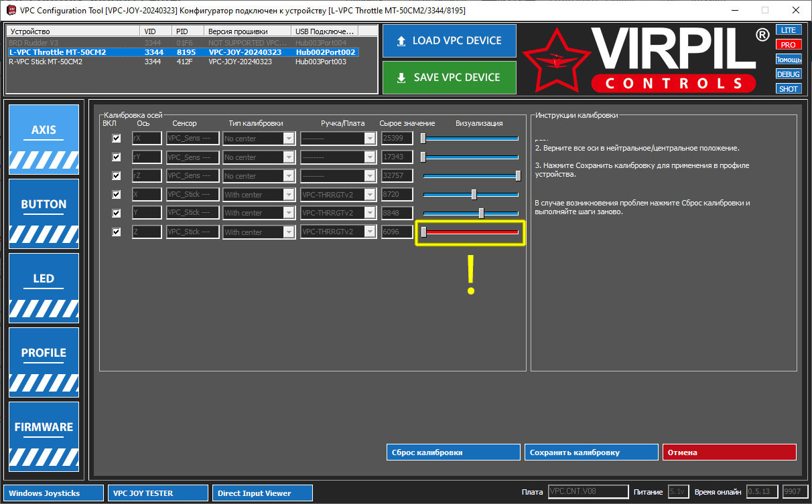Open Windows Joysticks
This screenshot has height=504, width=812.
pyautogui.click(x=54, y=493)
